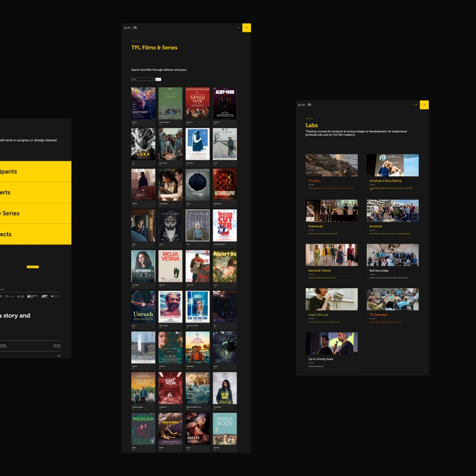This screenshot has height=476, width=476.
Task: Open the Alcarràs film poster
Action: 225,266
